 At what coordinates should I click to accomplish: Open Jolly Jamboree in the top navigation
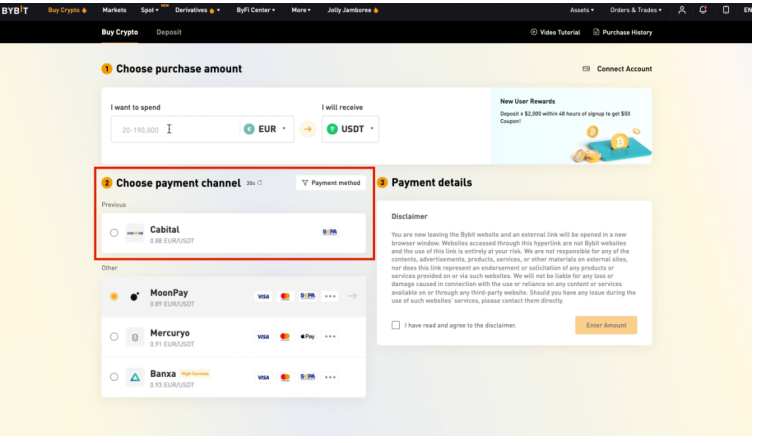(x=353, y=10)
